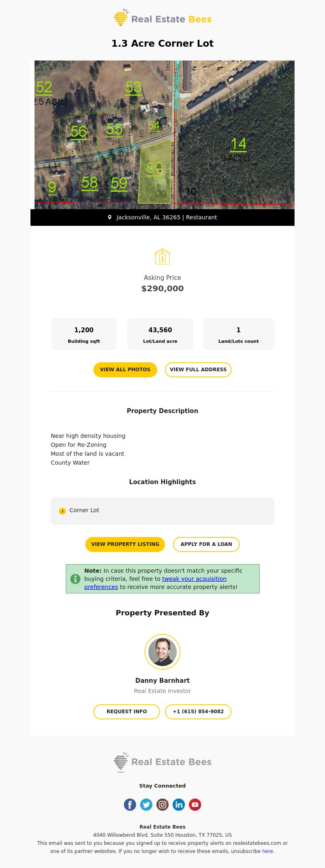Open the Facebook social icon
Image resolution: width=325 pixels, height=868 pixels.
tap(130, 804)
